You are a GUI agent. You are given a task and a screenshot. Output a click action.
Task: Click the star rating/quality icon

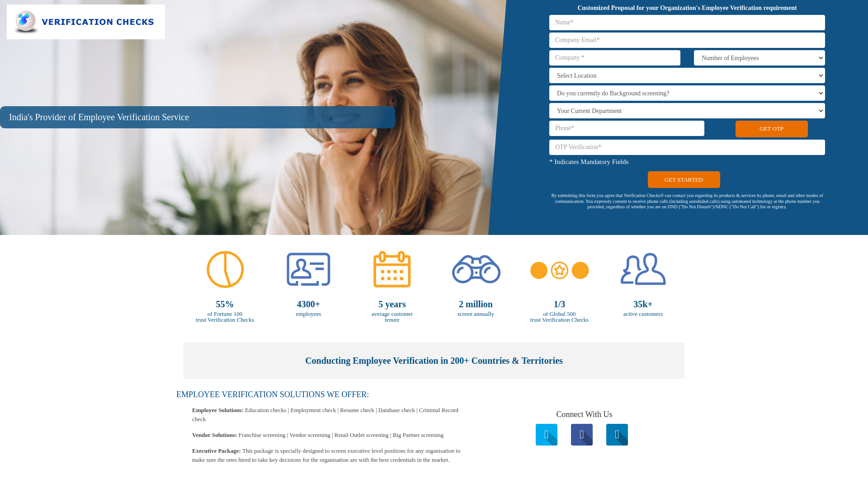click(559, 270)
